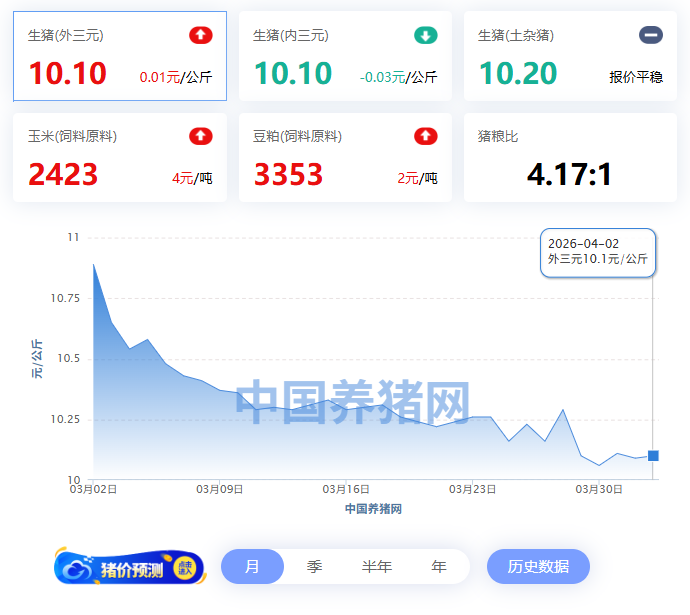The width and height of the screenshot is (690, 615).
Task: Open 历史数据 button
Action: pyautogui.click(x=538, y=567)
